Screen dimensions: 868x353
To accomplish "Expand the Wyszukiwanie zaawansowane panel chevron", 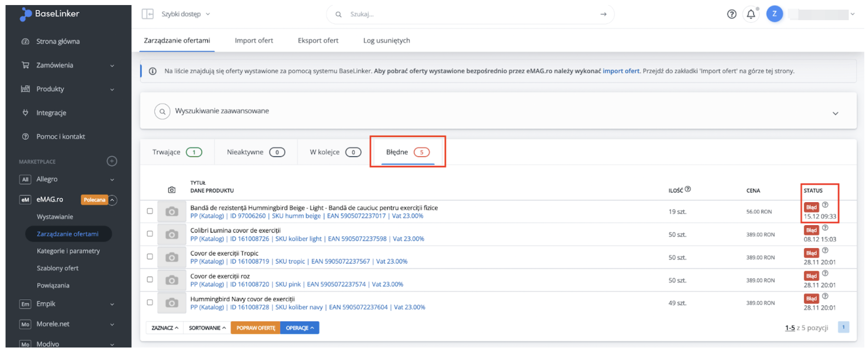I will [x=835, y=113].
